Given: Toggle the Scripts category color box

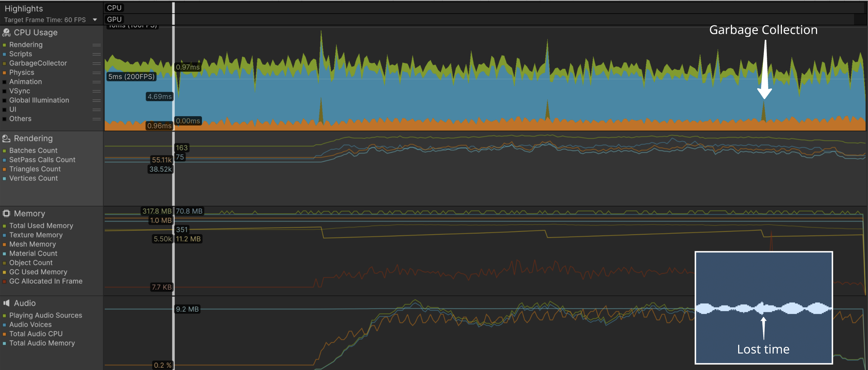Looking at the screenshot, I should click(4, 54).
